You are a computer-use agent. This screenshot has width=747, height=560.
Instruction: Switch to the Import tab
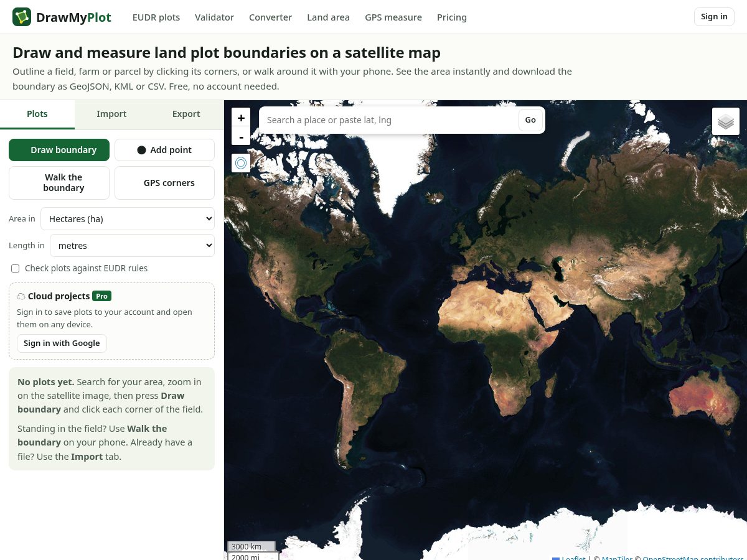111,114
